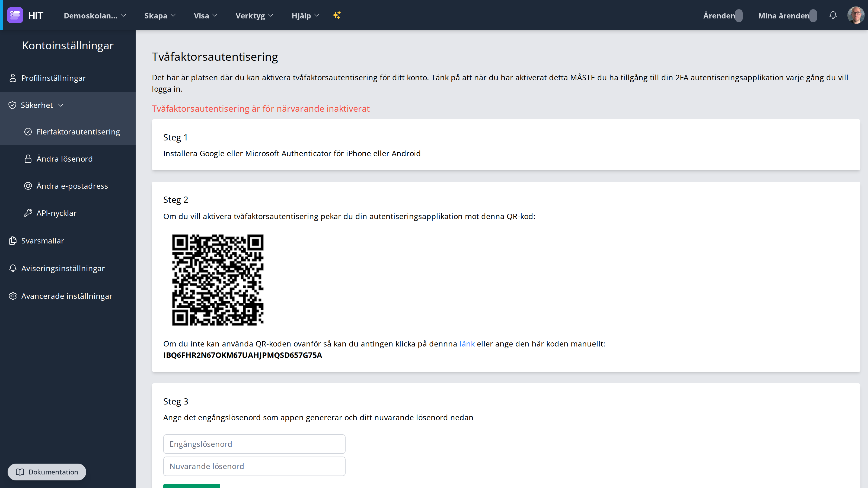
Task: Click the Avancerade inställningar gear icon
Action: pyautogui.click(x=13, y=296)
